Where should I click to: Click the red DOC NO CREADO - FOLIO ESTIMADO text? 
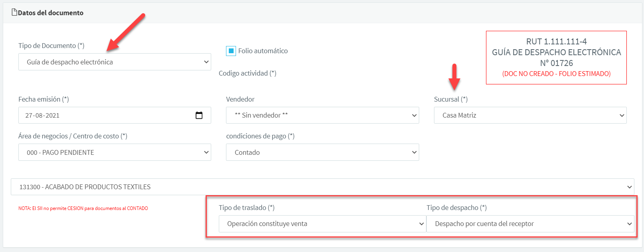point(556,74)
